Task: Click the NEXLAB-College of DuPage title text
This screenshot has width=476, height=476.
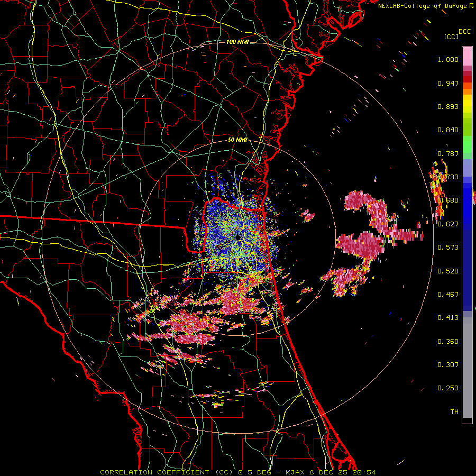Action: pyautogui.click(x=422, y=6)
